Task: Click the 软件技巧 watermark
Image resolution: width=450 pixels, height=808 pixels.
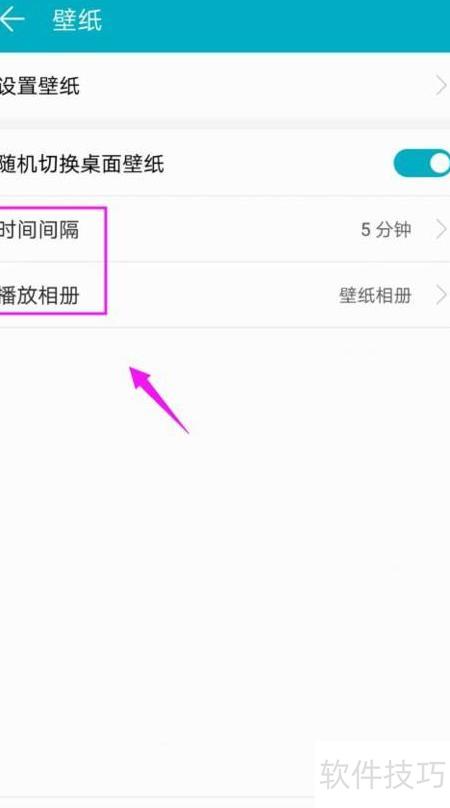Action: pyautogui.click(x=382, y=773)
